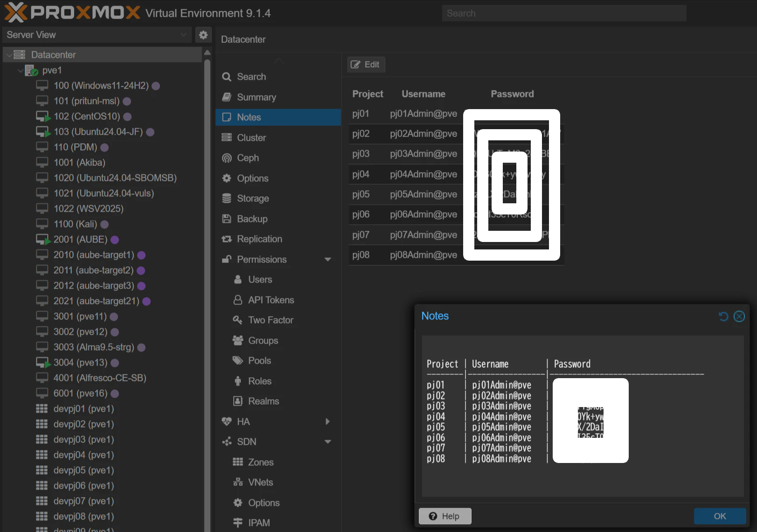
Task: Click the Proxmox logo
Action: (72, 13)
